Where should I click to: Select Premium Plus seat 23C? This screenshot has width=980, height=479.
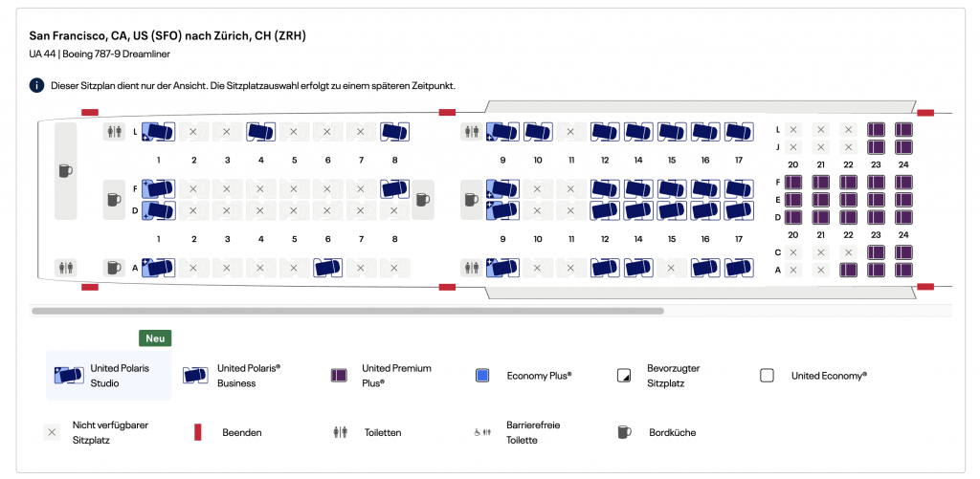coord(876,252)
